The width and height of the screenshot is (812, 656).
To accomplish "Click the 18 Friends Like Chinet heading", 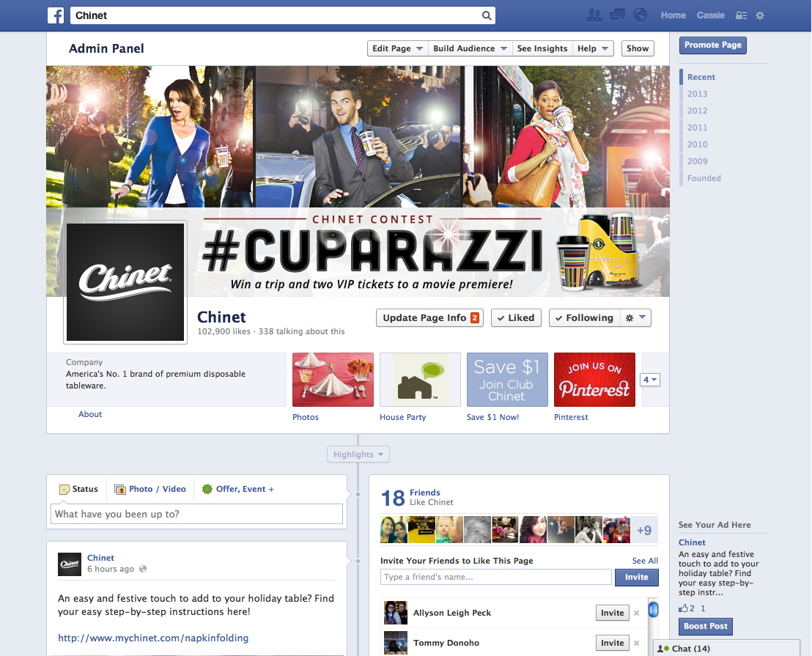I will [418, 498].
